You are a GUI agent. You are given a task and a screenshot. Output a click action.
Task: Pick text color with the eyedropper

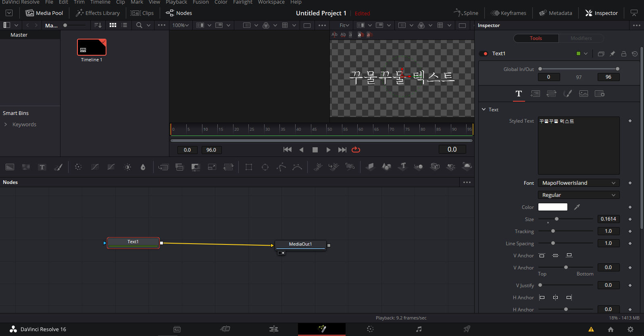pyautogui.click(x=577, y=207)
